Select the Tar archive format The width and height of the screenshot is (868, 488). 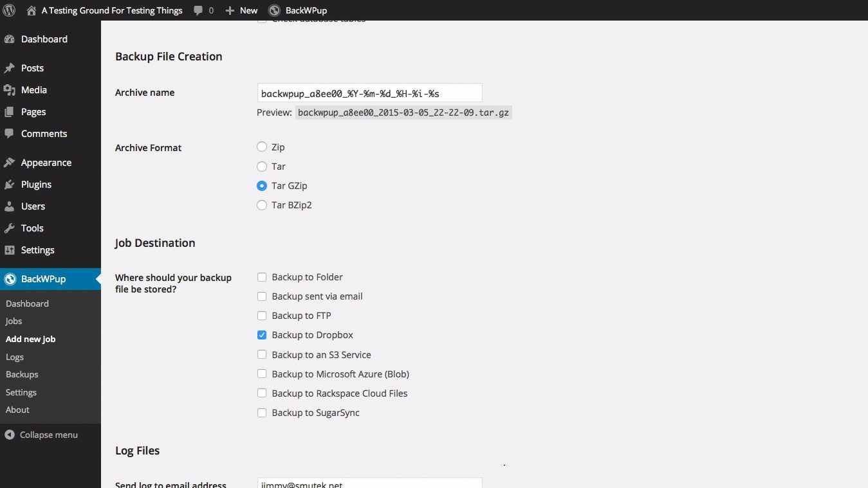coord(262,167)
